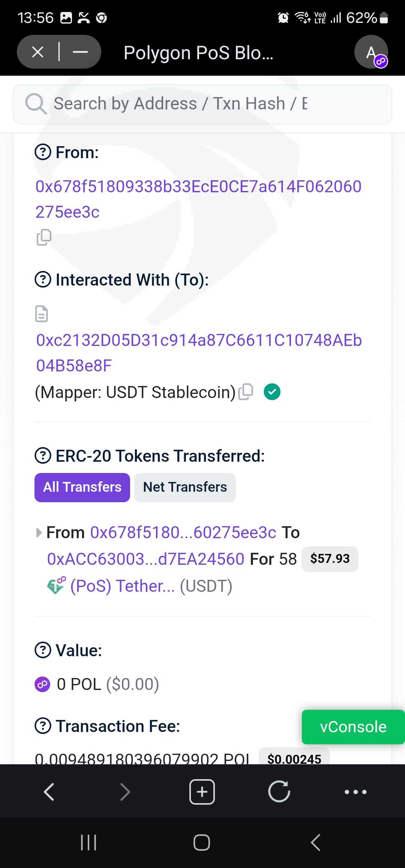
Task: Switch to the Net Transfers tab
Action: (185, 487)
